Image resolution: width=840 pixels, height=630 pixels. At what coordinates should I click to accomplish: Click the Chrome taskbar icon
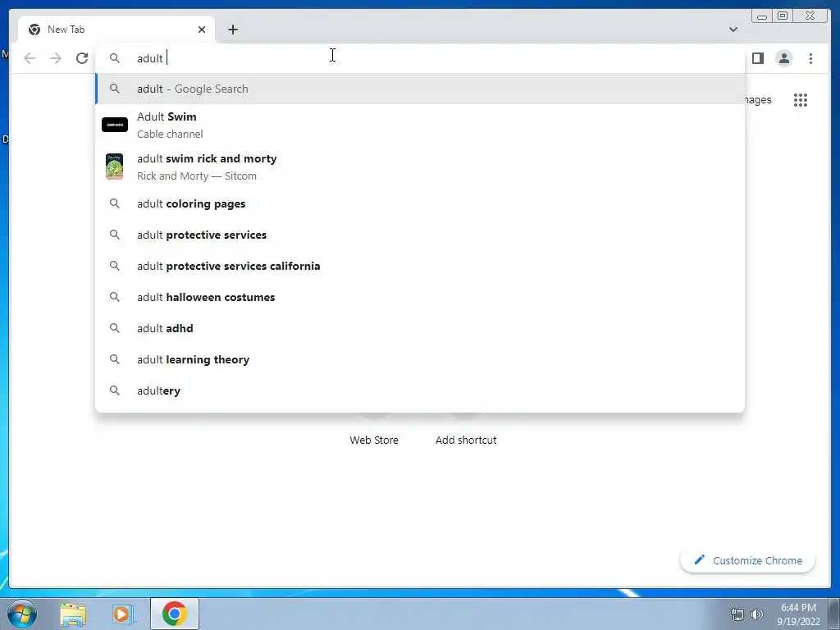pyautogui.click(x=174, y=614)
